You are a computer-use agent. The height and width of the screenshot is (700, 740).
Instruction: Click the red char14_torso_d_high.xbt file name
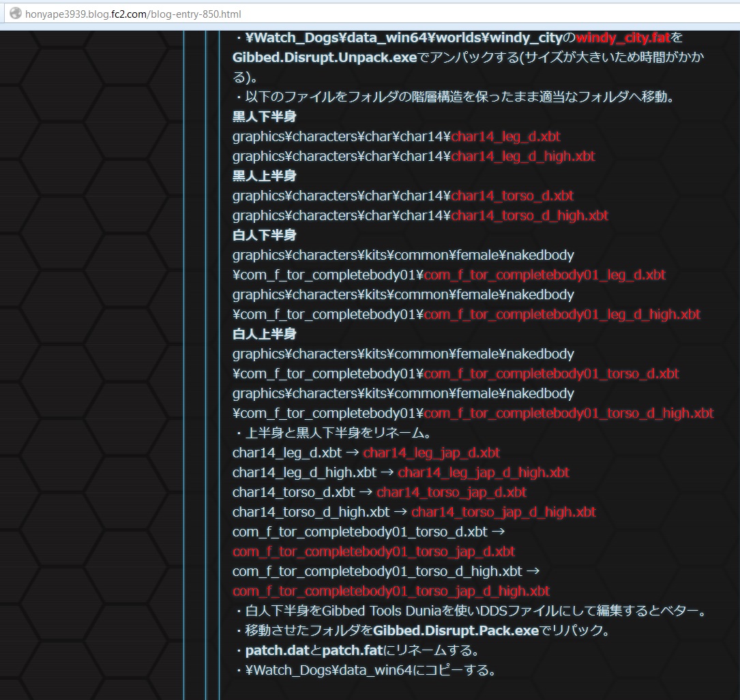529,215
